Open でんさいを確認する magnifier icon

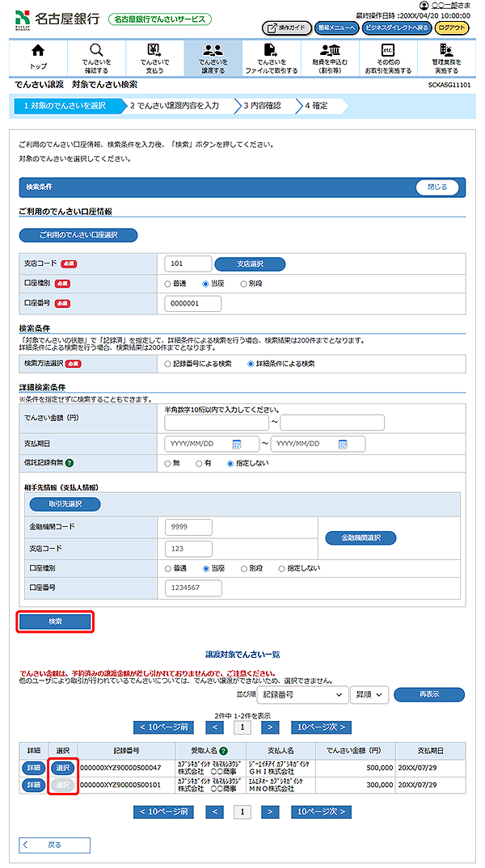click(x=96, y=51)
